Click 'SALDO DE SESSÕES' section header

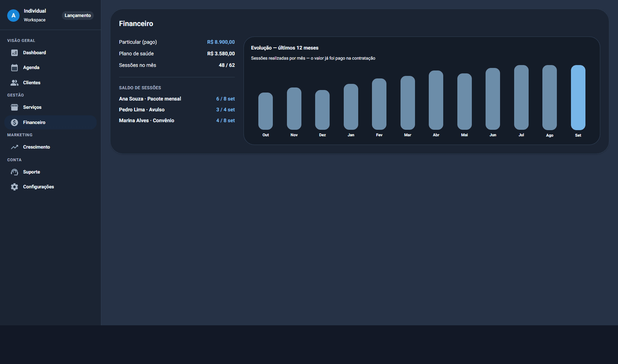point(140,88)
